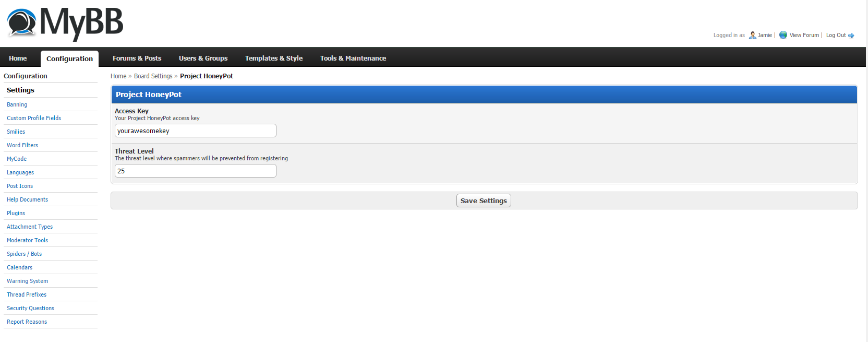Image resolution: width=868 pixels, height=342 pixels.
Task: Open Banning in the sidebar
Action: [x=17, y=104]
